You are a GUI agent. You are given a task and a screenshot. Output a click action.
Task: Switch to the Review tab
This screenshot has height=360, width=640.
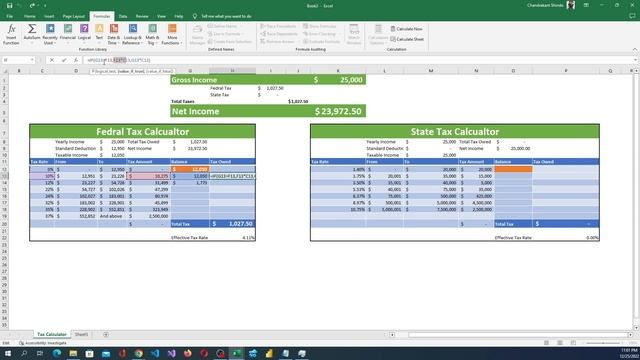[142, 16]
